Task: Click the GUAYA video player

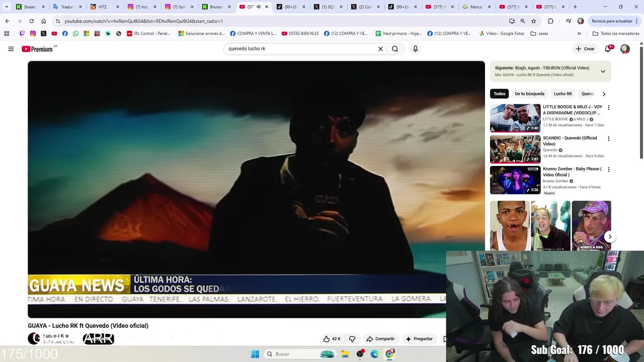Action: pyautogui.click(x=256, y=190)
